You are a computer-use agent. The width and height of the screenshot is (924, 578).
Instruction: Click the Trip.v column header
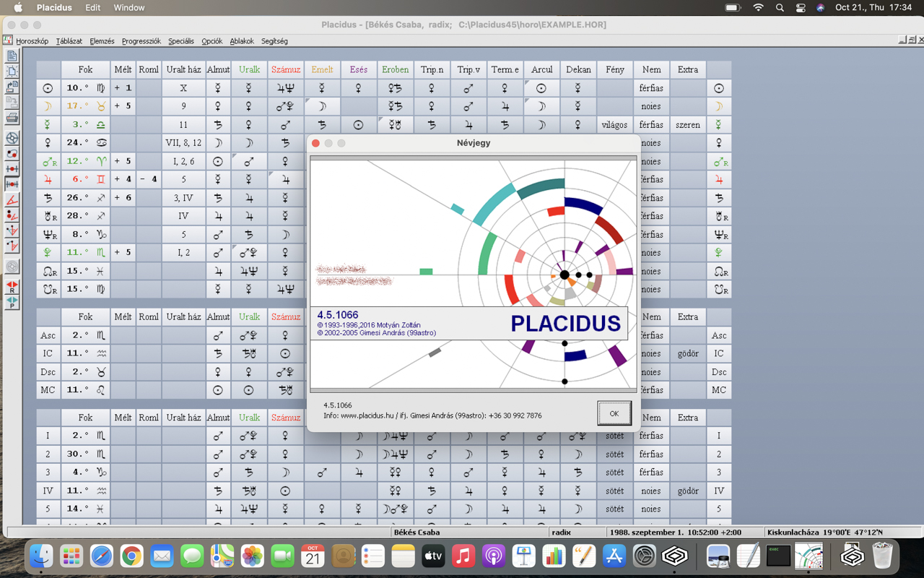tap(468, 69)
